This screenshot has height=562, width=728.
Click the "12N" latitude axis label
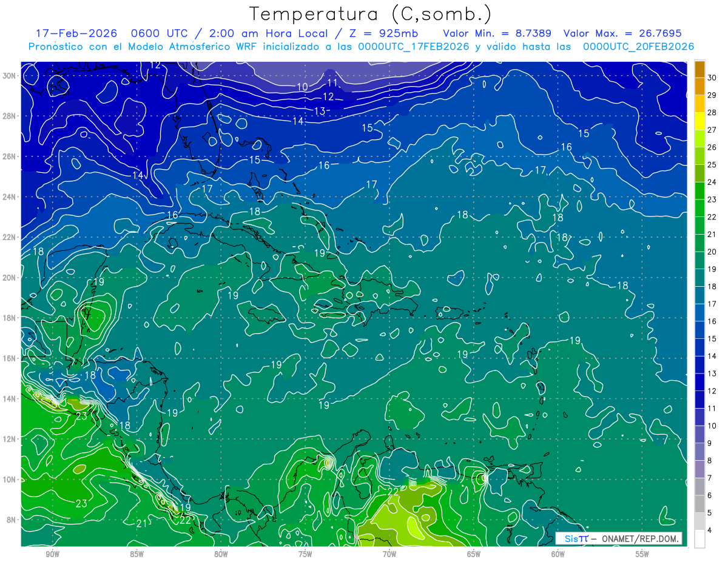(x=10, y=439)
